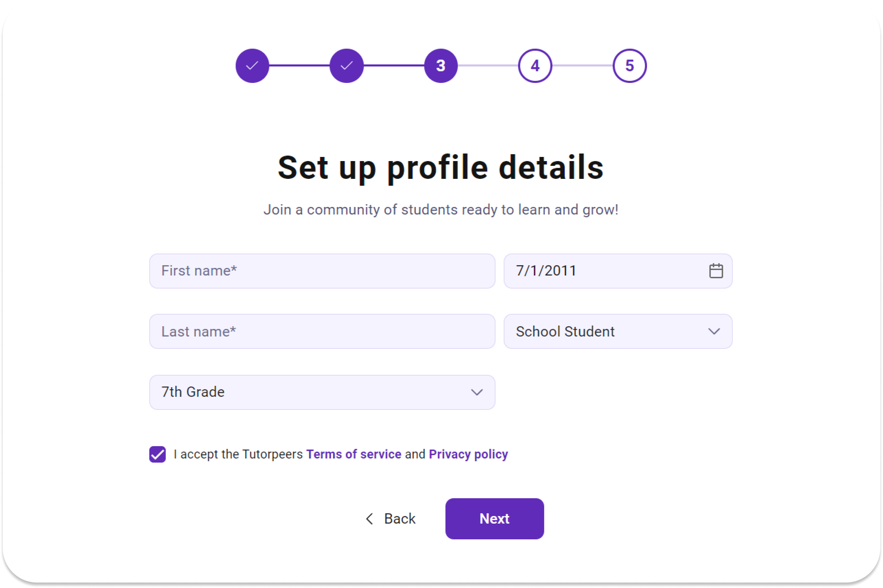Open the Privacy policy link

[468, 454]
